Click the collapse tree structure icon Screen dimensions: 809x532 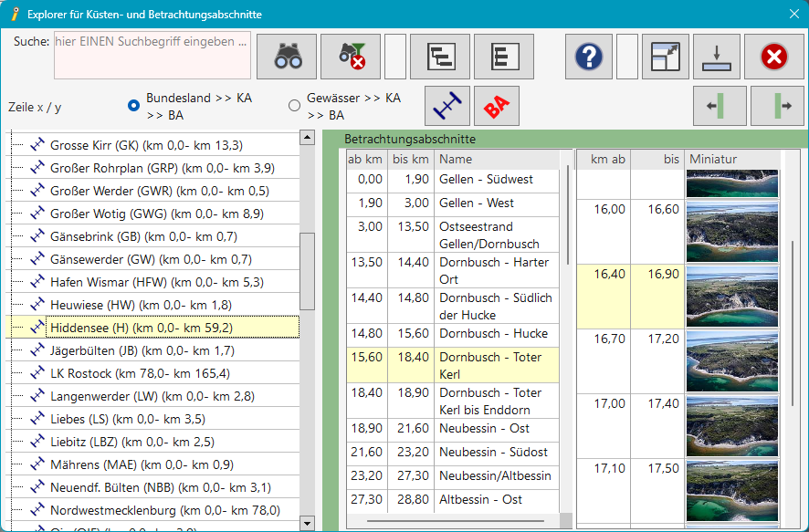point(503,57)
